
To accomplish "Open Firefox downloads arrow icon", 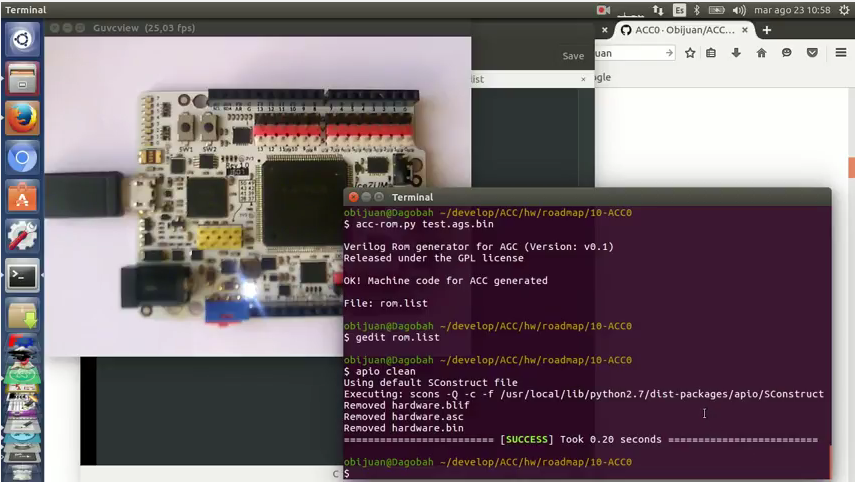I will point(736,53).
